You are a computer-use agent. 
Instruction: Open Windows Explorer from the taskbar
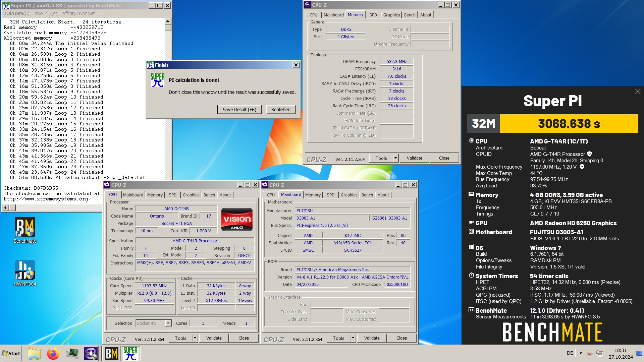tap(34, 354)
